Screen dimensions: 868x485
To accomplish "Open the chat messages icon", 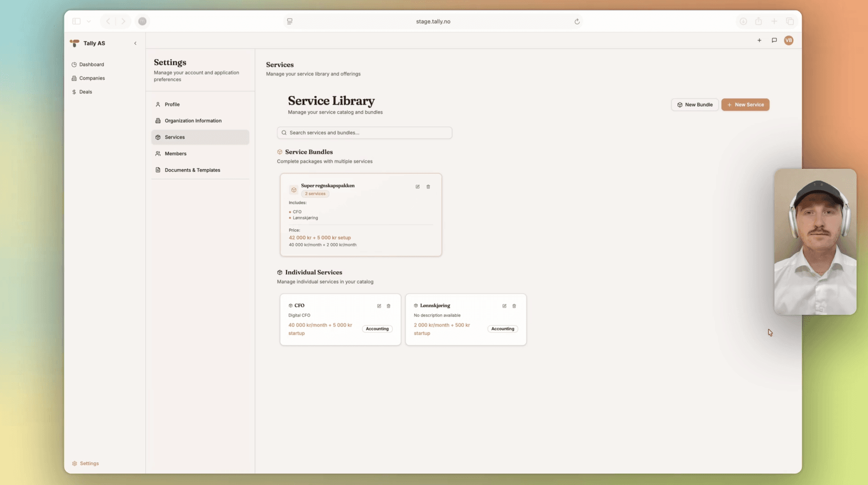I will 774,40.
